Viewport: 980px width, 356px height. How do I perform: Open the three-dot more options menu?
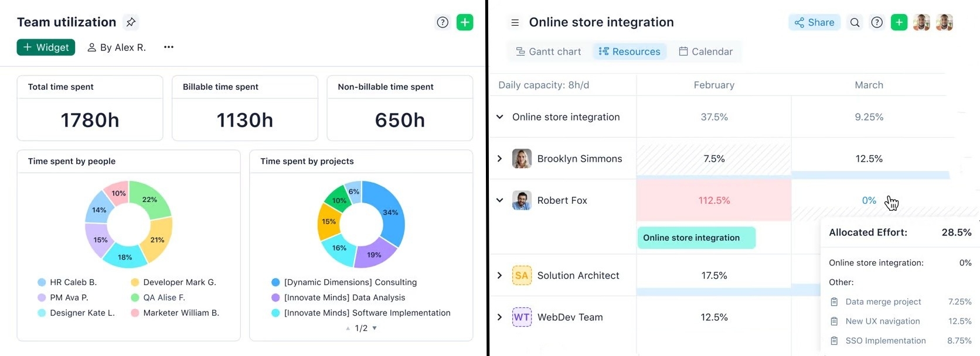tap(169, 47)
